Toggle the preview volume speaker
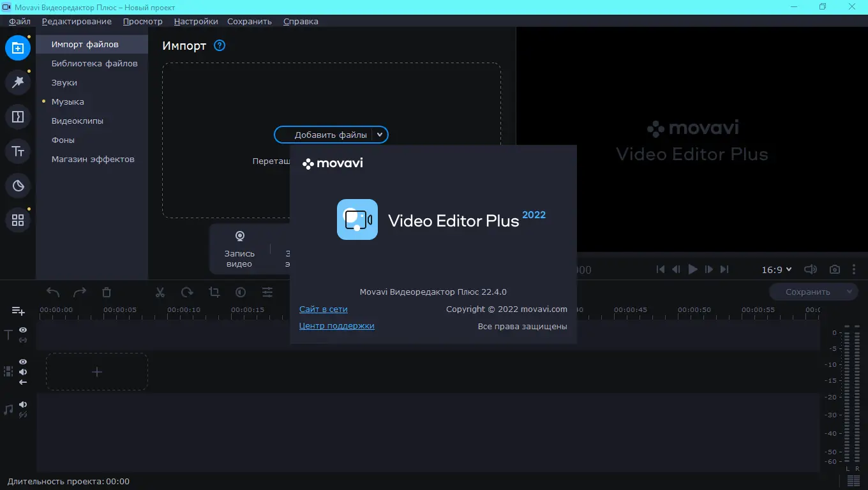The width and height of the screenshot is (868, 490). click(810, 269)
